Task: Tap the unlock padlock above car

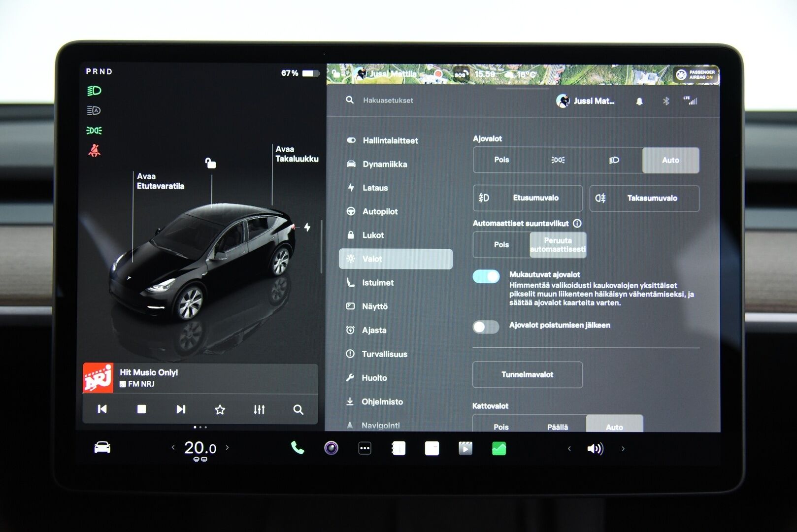Action: pos(210,163)
